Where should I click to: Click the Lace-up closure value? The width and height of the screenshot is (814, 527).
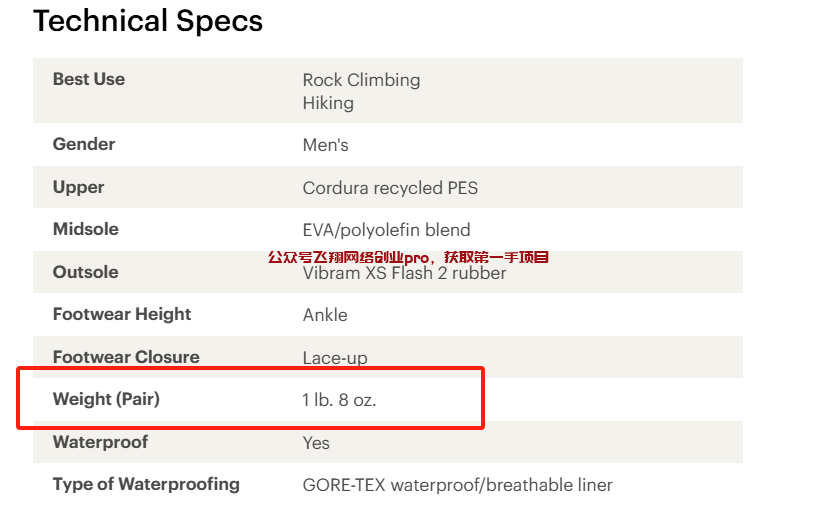click(335, 358)
